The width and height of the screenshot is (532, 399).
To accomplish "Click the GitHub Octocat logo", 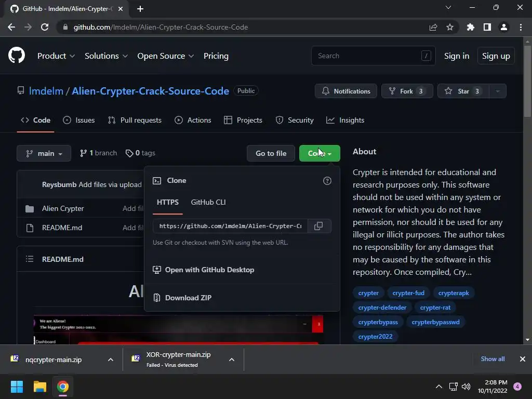I will [x=17, y=56].
